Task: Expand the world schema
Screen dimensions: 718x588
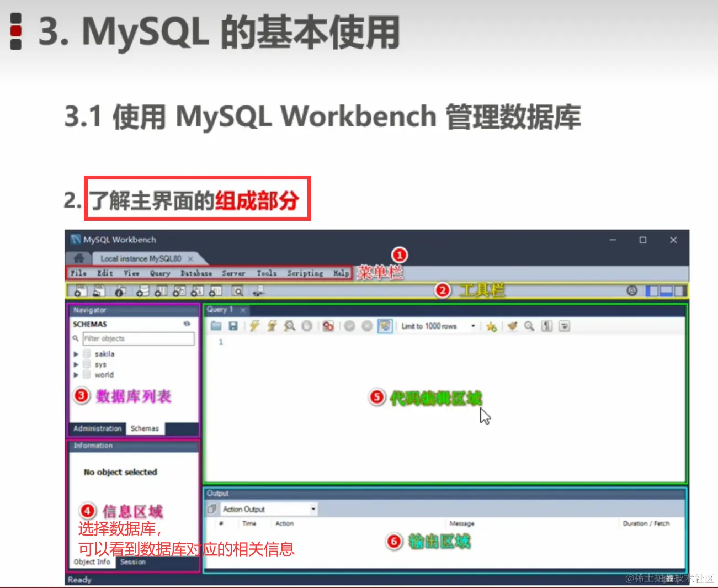Action: (x=76, y=375)
